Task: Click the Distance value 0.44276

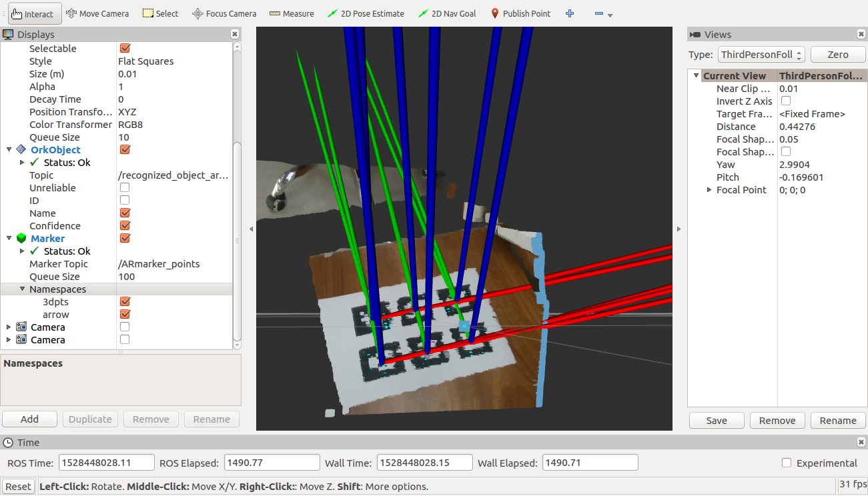Action: [797, 127]
